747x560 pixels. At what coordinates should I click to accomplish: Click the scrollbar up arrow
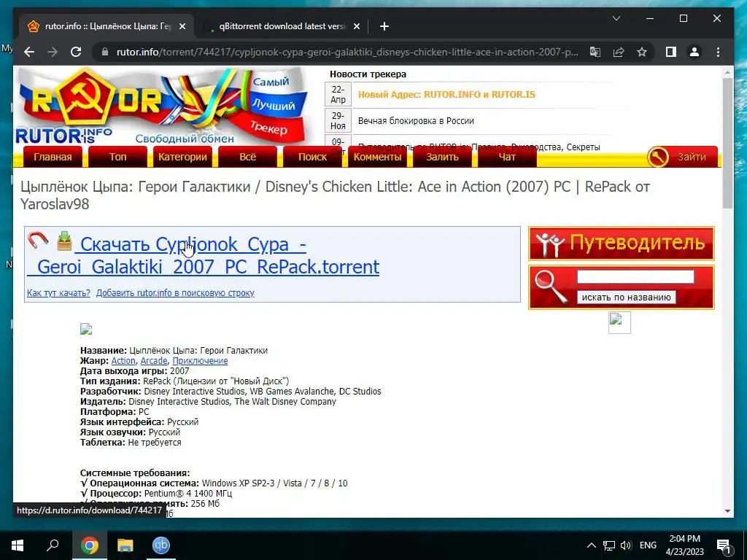(727, 73)
